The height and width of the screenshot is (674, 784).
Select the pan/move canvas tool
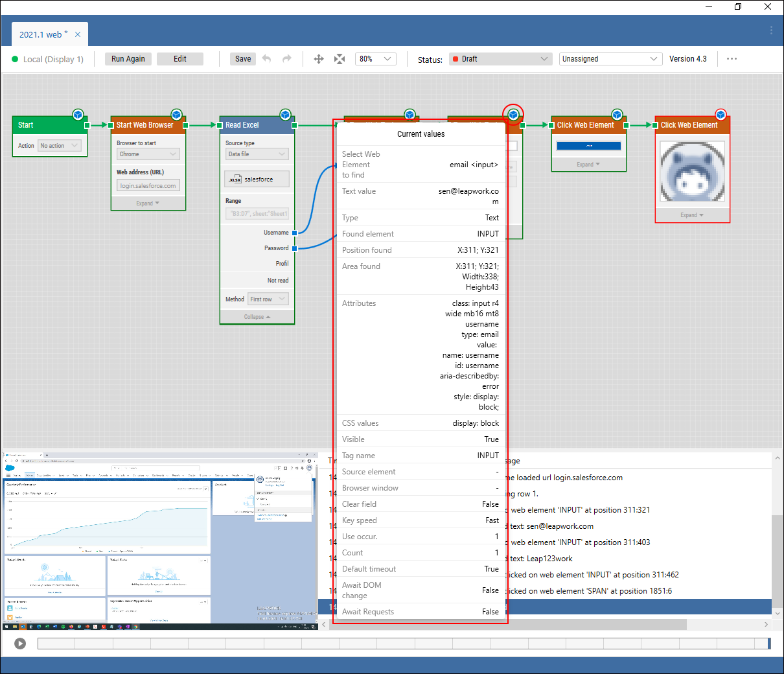click(319, 59)
